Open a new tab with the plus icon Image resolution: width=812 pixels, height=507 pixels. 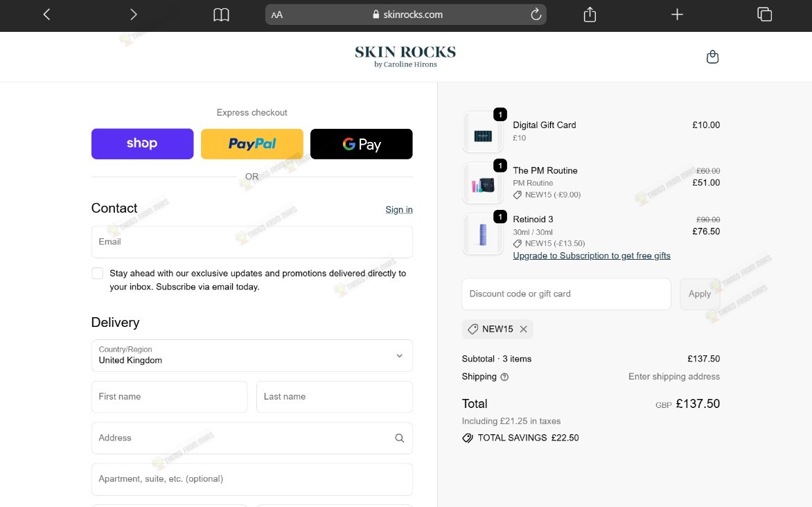pos(677,15)
